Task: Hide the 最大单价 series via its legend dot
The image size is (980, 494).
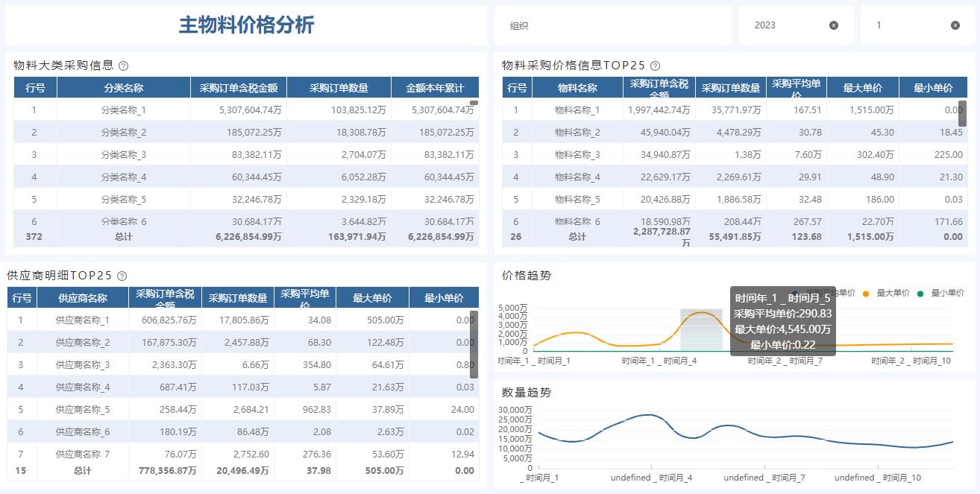Action: click(x=866, y=294)
